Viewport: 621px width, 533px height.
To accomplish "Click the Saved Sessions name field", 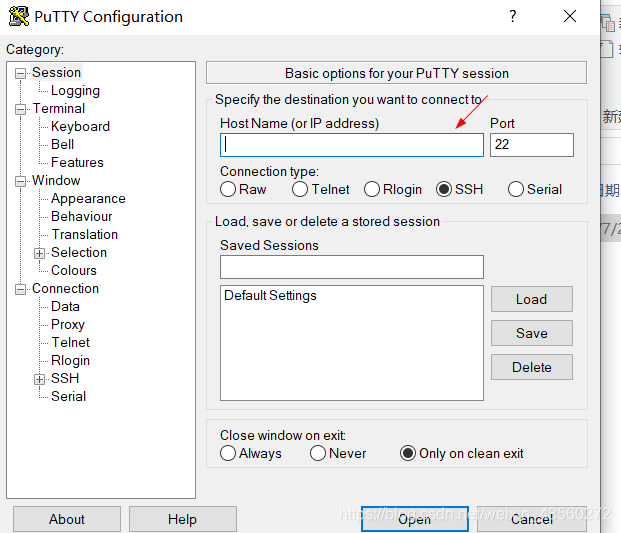I will click(x=352, y=267).
